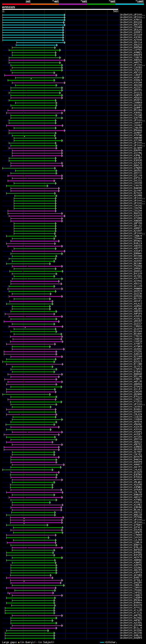Viewport: 146px width, 644px height.
Task: Select hit label UniRef100_B6R5A8
Action: click(131, 48)
